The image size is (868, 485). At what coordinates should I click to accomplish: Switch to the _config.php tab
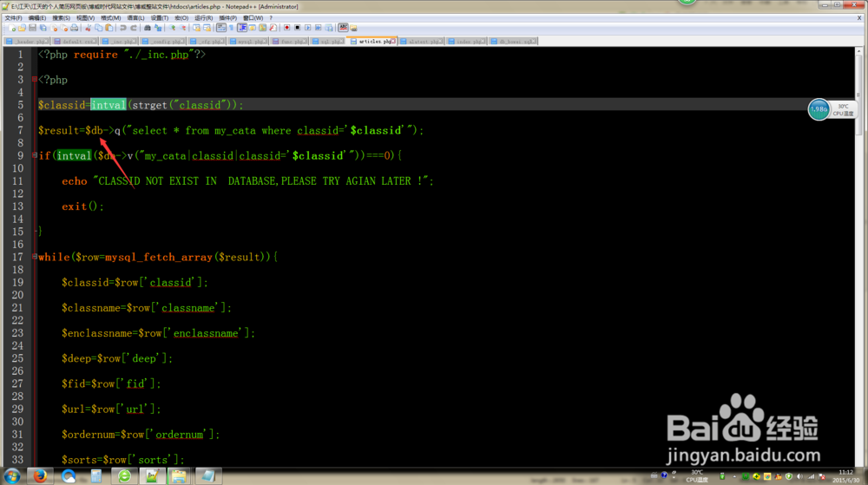click(x=163, y=41)
